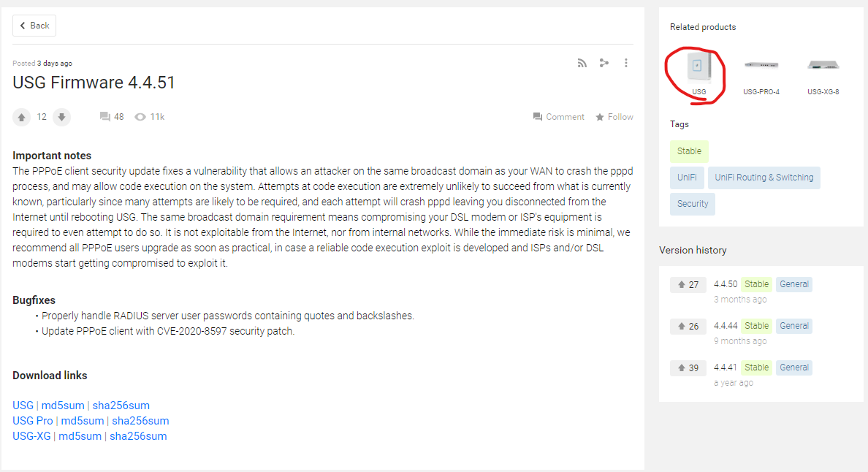Upvote version 4.4.50 in history

tap(688, 285)
